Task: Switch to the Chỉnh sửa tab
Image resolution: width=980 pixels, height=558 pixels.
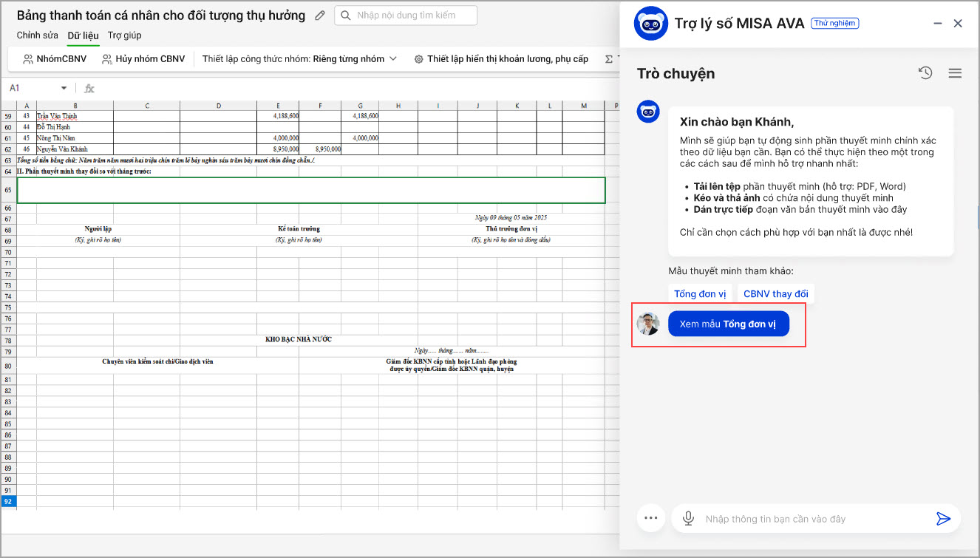Action: point(38,35)
